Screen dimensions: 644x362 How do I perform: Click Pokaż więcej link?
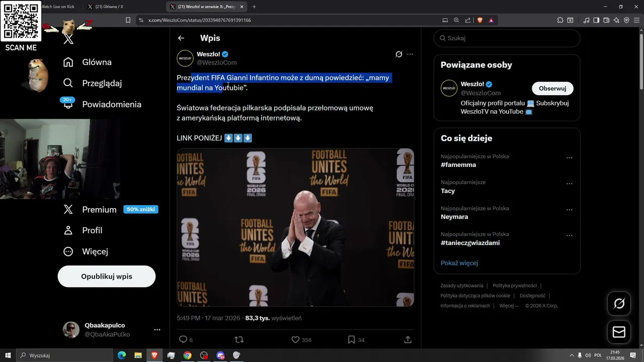point(459,263)
